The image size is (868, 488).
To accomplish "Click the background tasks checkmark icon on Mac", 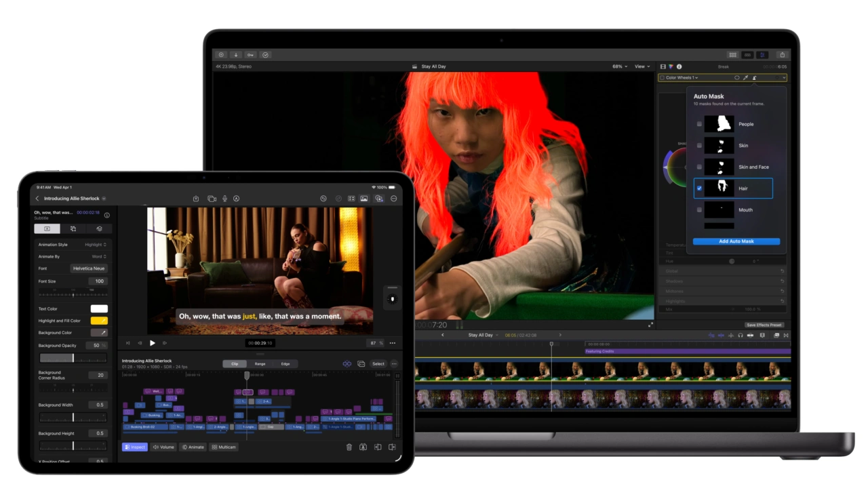I will pos(265,55).
